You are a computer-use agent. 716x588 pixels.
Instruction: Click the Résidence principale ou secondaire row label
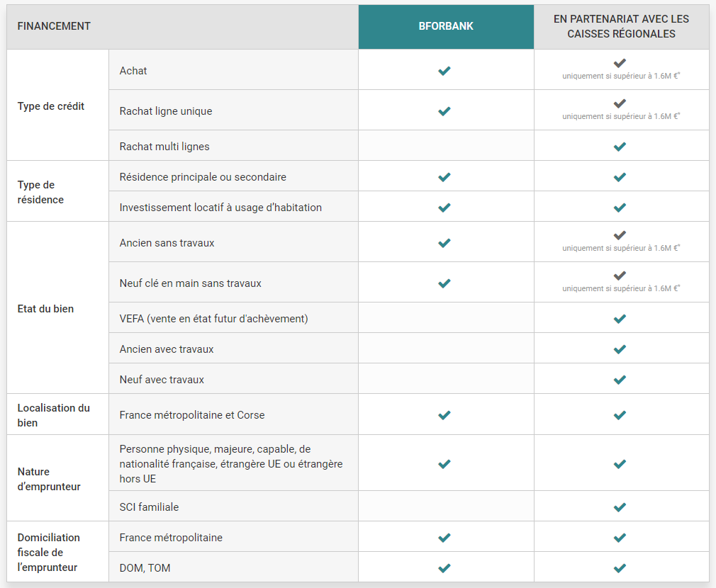coord(203,176)
